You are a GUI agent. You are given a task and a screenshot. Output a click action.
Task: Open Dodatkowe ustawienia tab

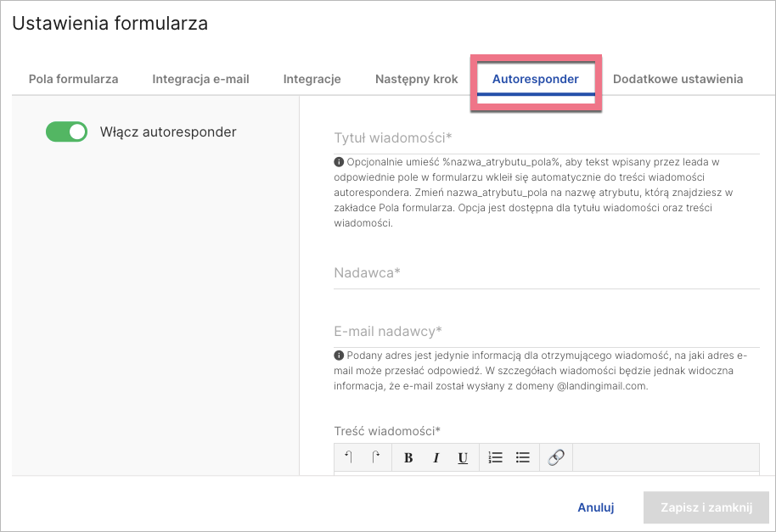pyautogui.click(x=678, y=79)
